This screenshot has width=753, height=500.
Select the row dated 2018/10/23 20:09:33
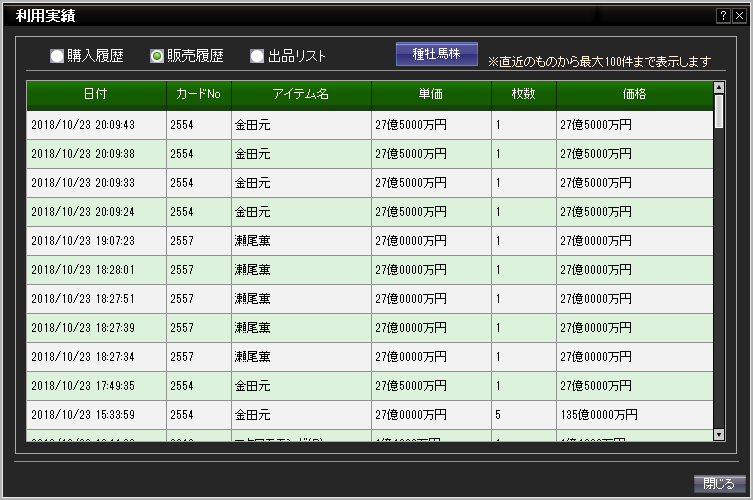(370, 183)
